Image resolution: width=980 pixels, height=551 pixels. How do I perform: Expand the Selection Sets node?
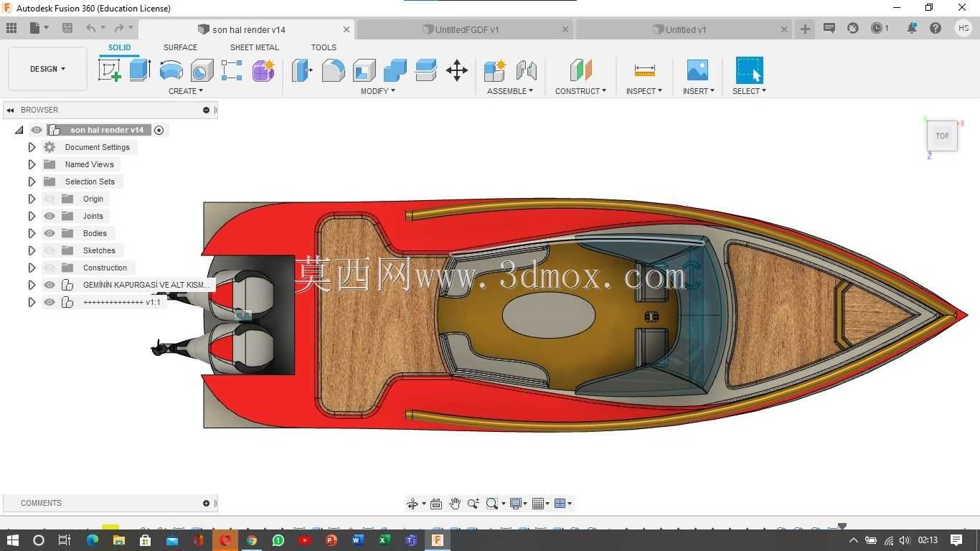[x=32, y=182]
